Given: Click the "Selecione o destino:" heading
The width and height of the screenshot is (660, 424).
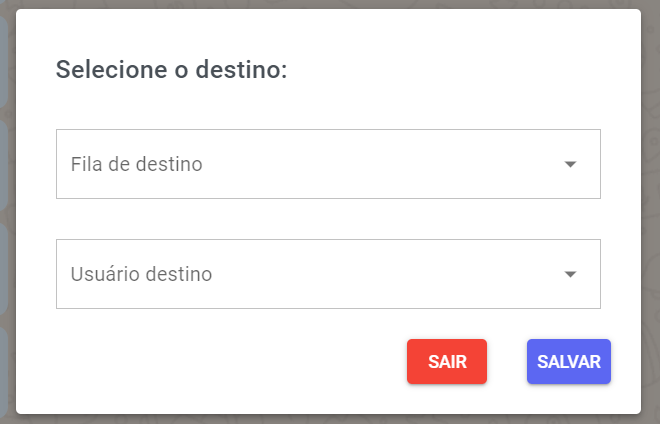Looking at the screenshot, I should pos(171,70).
